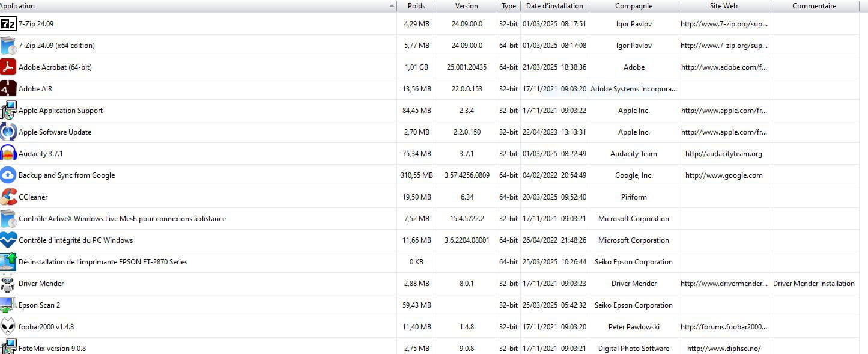Click the Compagnie column header
This screenshot has width=868, height=354.
tap(634, 6)
